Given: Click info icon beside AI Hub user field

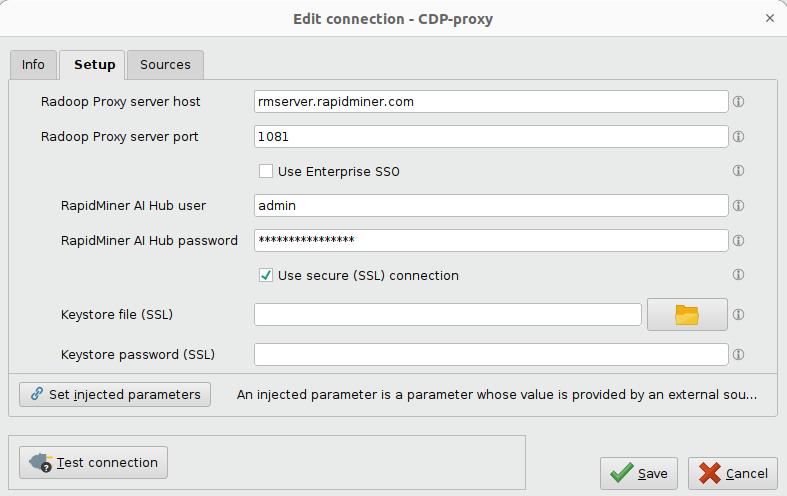Looking at the screenshot, I should tap(739, 206).
